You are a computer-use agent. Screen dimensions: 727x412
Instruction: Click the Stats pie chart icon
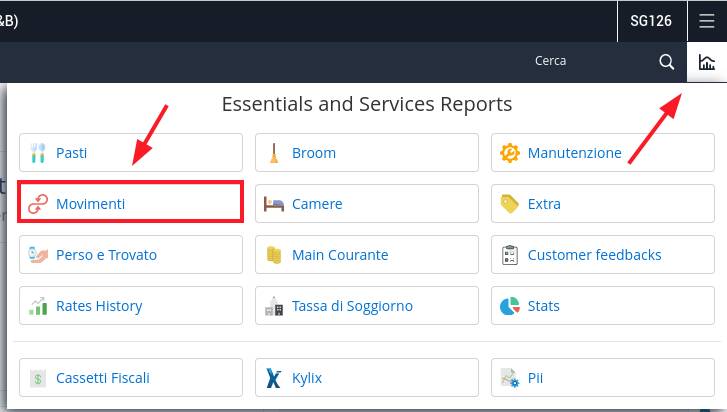point(510,306)
